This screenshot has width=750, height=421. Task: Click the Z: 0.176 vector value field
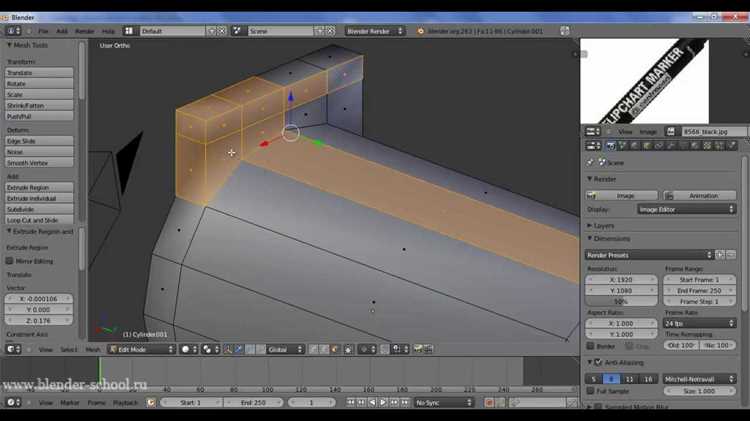click(x=39, y=321)
